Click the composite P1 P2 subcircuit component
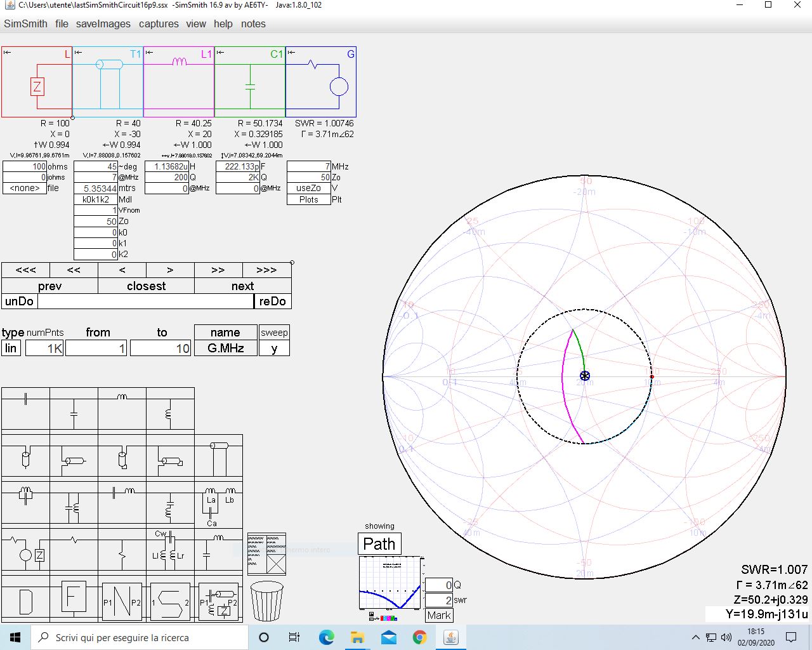Viewport: 812px width, 650px height. [x=218, y=599]
